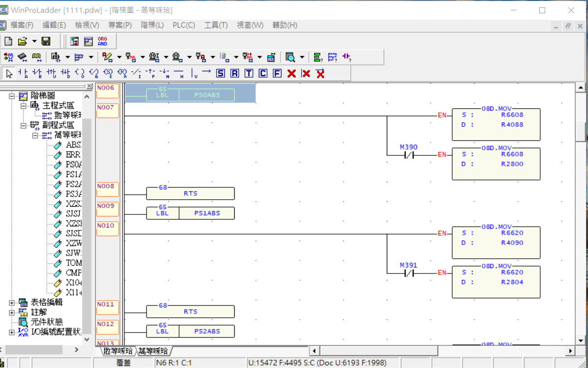Click the N008 network label
This screenshot has width=588, height=368.
click(107, 189)
